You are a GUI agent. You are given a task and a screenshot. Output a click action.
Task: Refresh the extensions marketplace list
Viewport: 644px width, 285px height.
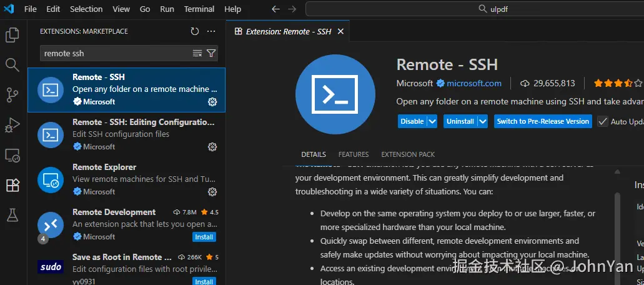pyautogui.click(x=195, y=31)
